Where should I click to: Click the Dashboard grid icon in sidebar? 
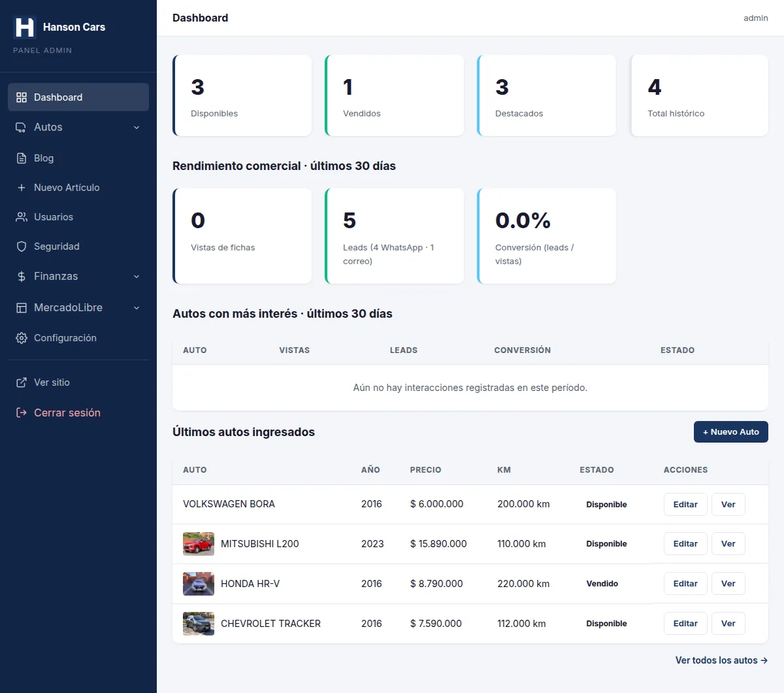[x=22, y=97]
